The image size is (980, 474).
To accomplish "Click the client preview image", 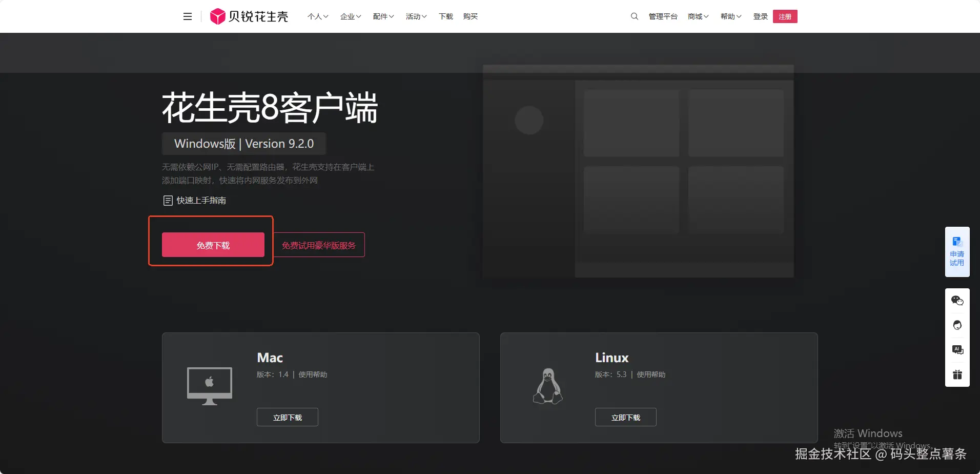I will pos(638,171).
